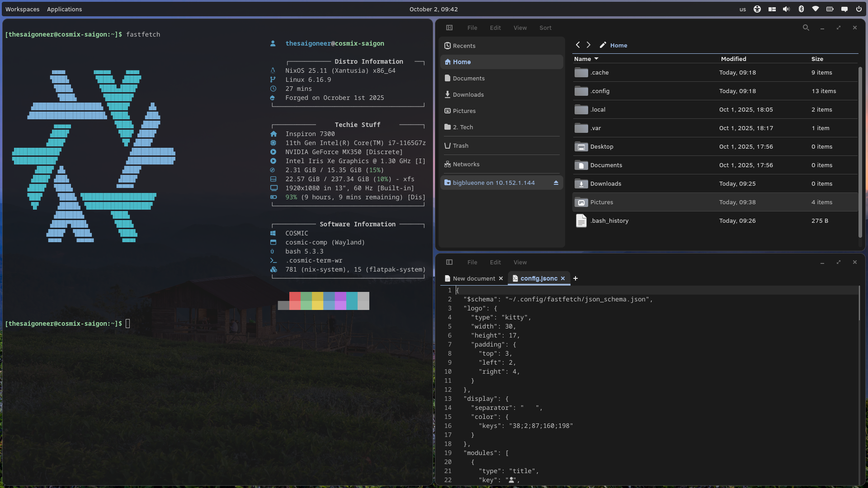868x488 pixels.
Task: Click the pencil edit location icon
Action: pos(603,45)
